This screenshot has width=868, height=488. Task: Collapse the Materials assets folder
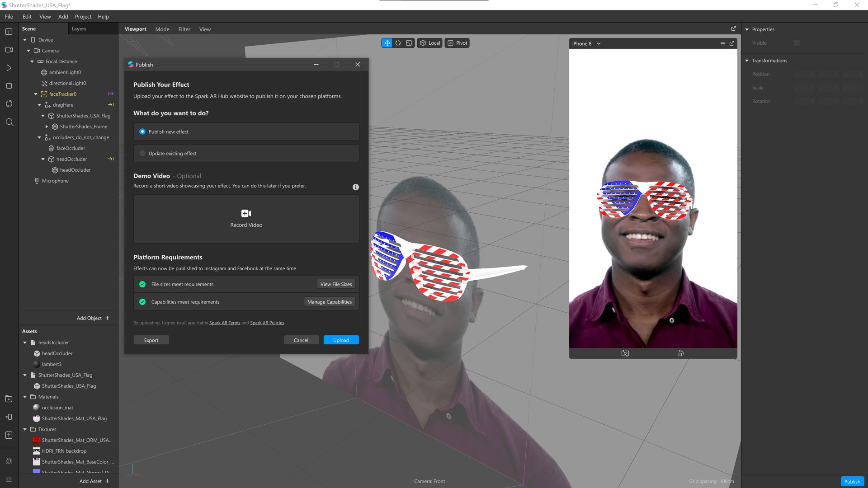point(25,397)
